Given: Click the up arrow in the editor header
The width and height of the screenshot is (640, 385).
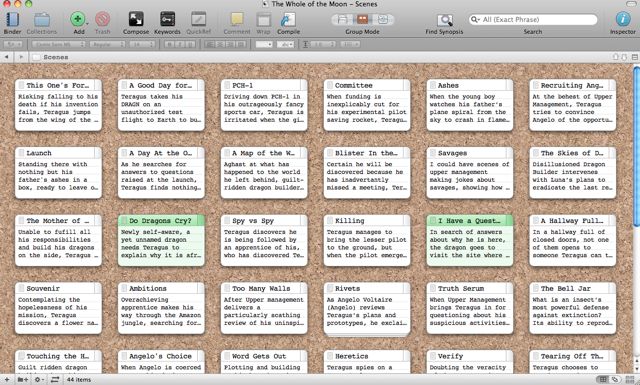Looking at the screenshot, I should click(x=616, y=57).
